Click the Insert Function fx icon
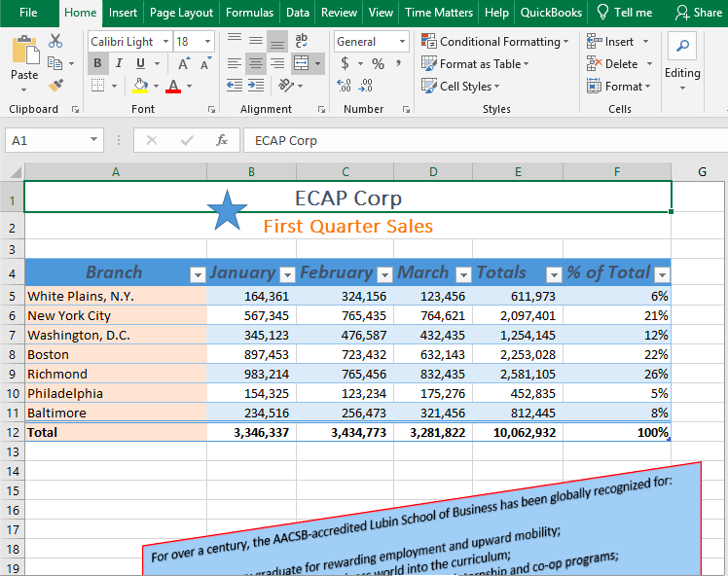This screenshot has height=576, width=728. (x=222, y=140)
